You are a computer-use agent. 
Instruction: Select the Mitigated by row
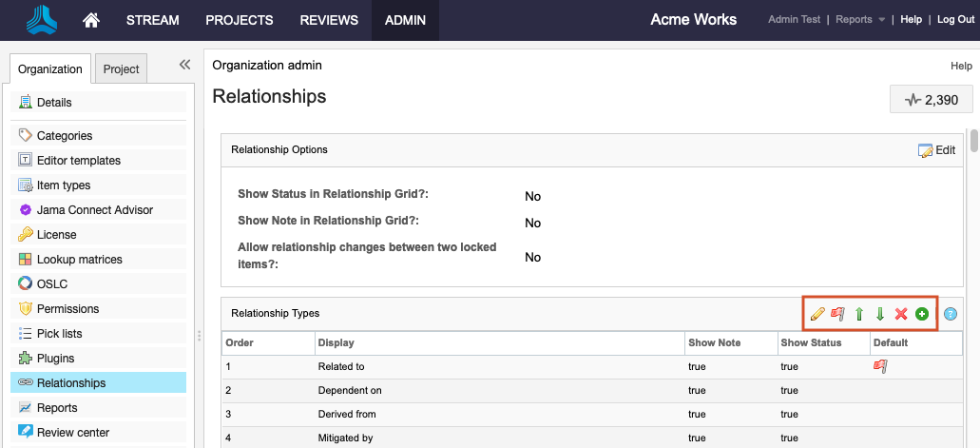coord(592,438)
